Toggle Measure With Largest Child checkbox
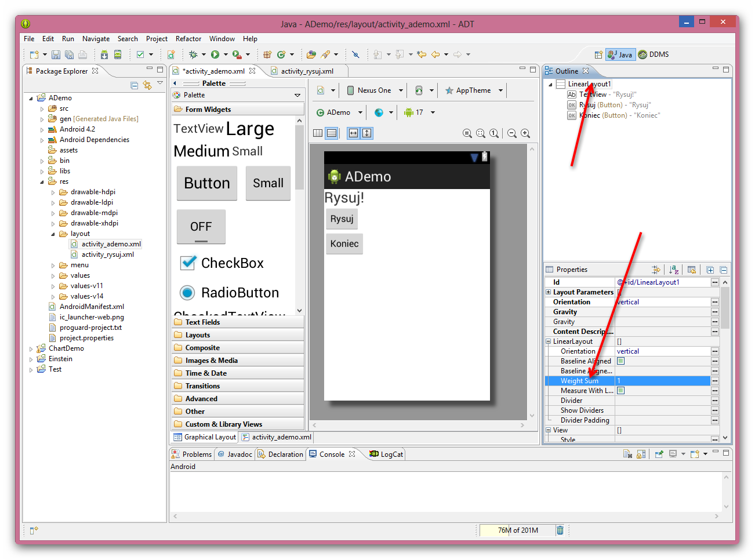Viewport: 755px width, 560px height. point(620,391)
